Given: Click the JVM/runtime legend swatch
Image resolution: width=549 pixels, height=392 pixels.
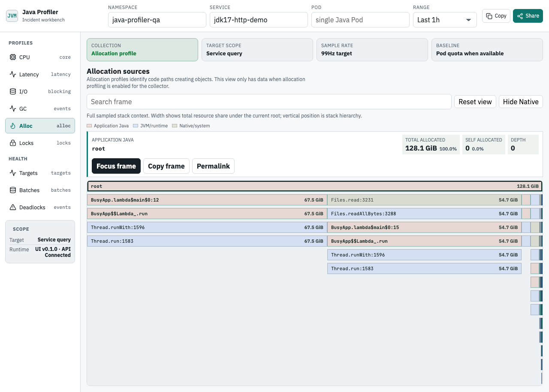Looking at the screenshot, I should [136, 126].
